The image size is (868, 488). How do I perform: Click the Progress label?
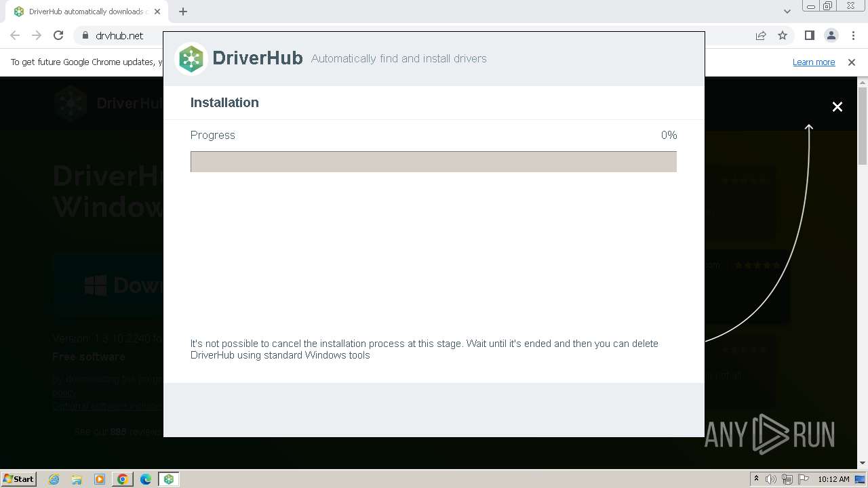click(213, 136)
